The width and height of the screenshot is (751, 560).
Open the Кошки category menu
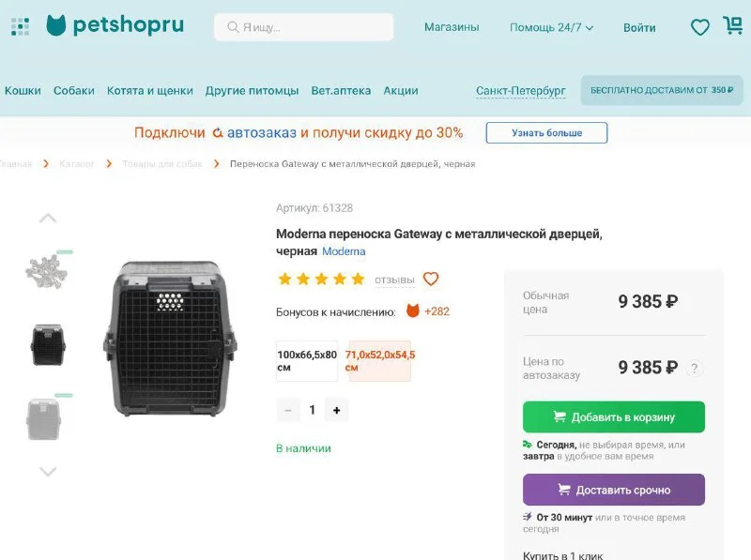(23, 91)
